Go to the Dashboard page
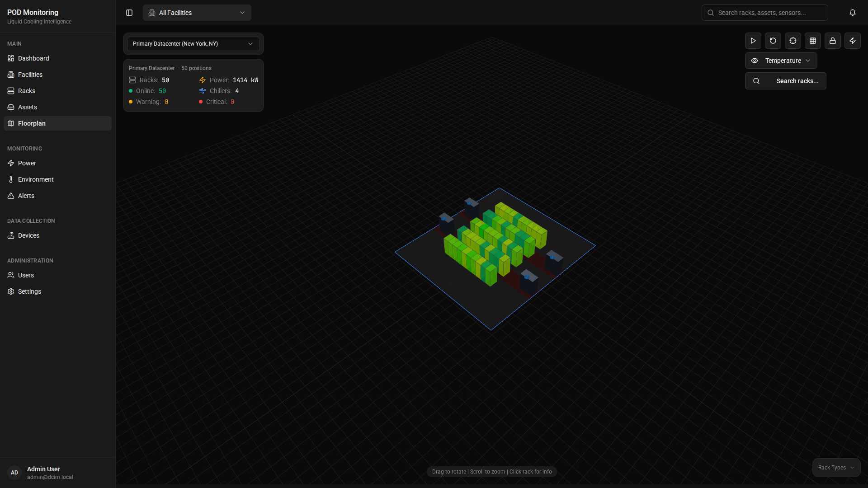 point(33,58)
